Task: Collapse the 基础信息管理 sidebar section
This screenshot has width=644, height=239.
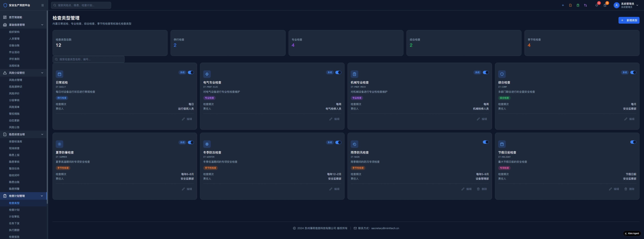Action: click(42, 25)
